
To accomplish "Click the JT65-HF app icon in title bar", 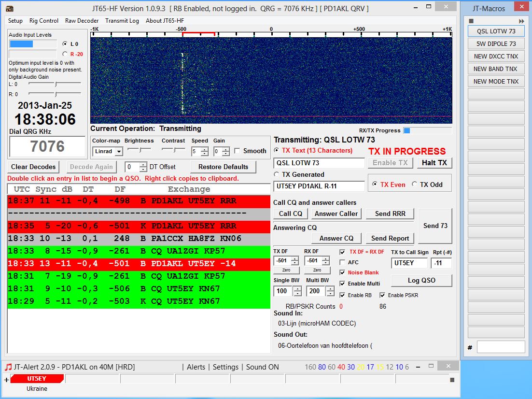I will point(10,8).
